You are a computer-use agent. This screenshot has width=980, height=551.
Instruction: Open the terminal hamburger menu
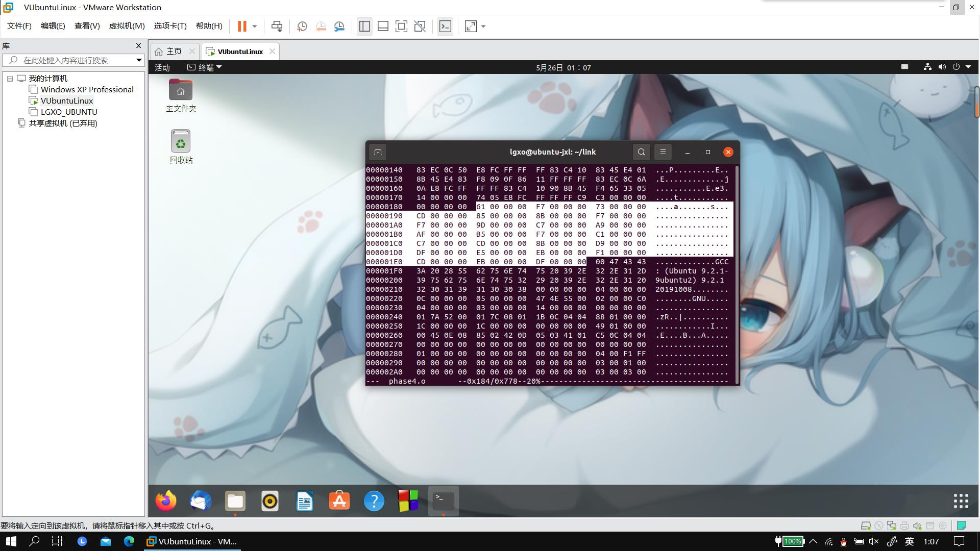(663, 152)
